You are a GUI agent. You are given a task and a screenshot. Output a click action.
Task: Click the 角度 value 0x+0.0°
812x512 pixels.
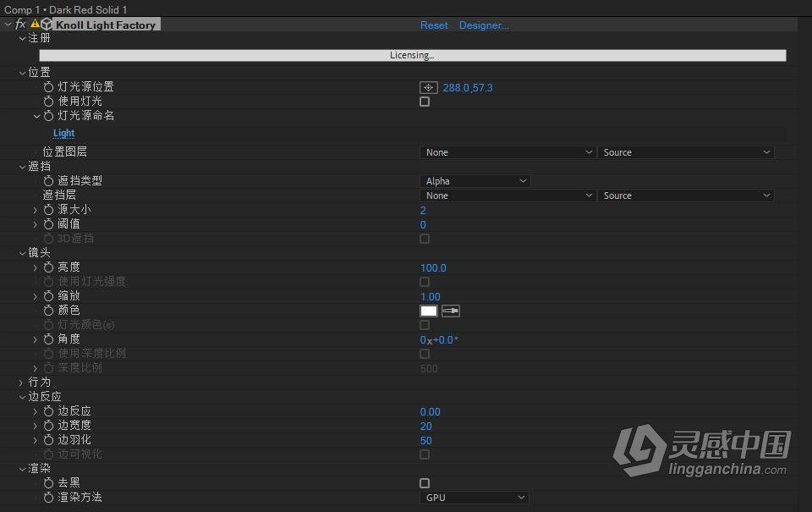pyautogui.click(x=439, y=340)
